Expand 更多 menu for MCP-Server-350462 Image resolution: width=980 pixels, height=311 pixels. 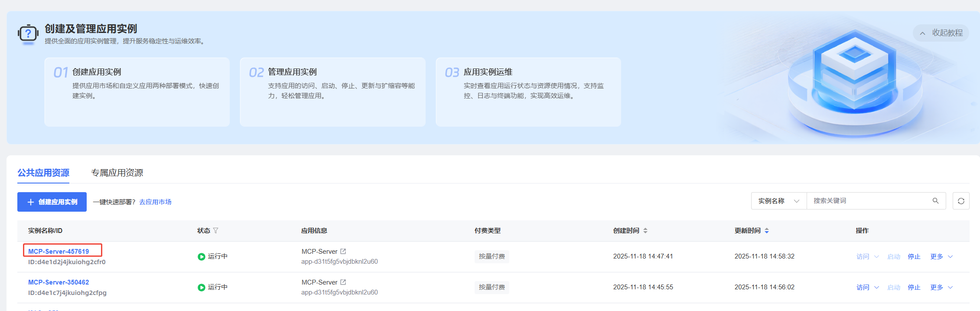coord(941,287)
